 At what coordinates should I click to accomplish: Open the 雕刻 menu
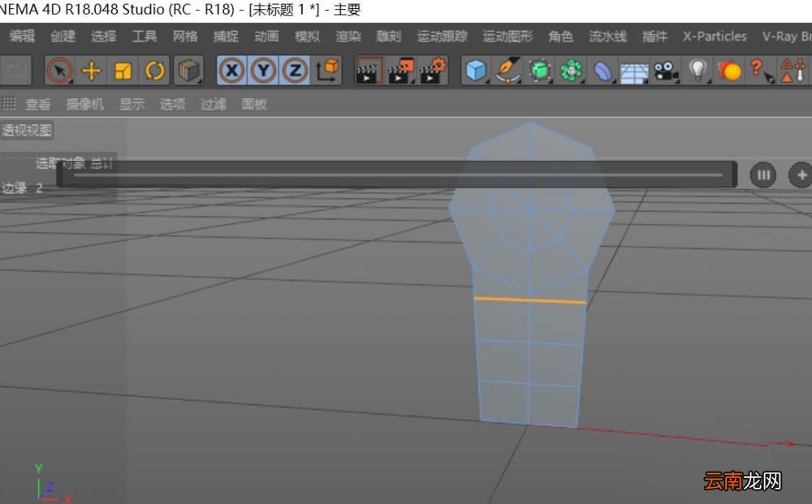click(388, 36)
